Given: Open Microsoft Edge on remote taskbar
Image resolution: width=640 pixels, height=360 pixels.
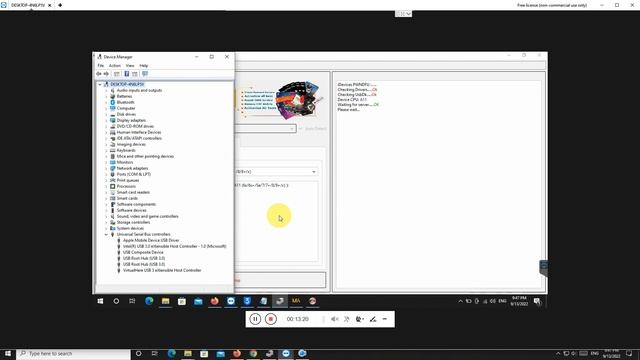Looking at the screenshot, I should pos(149,301).
